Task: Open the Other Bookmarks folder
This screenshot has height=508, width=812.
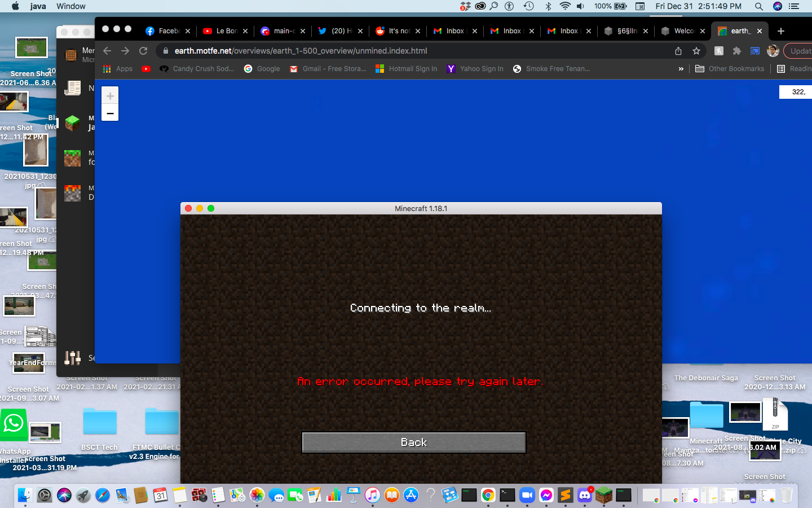Action: [x=730, y=69]
